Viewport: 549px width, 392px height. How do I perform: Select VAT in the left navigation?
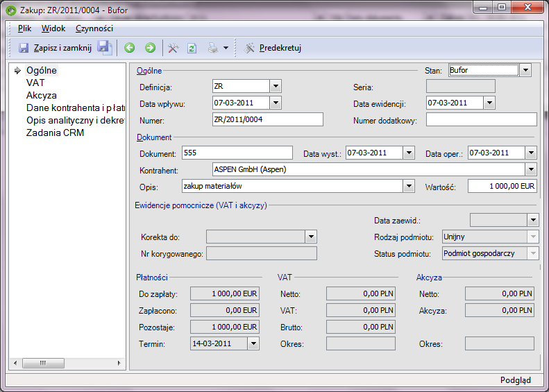pyautogui.click(x=35, y=83)
